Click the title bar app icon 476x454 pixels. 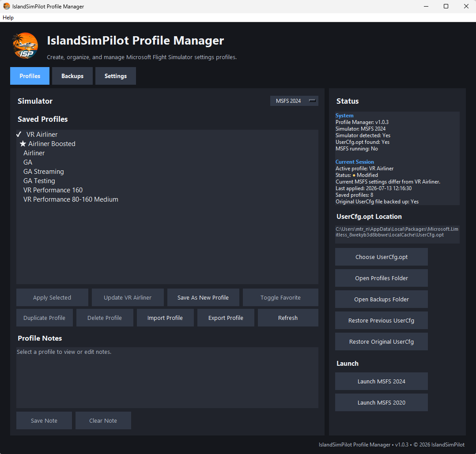pyautogui.click(x=6, y=6)
